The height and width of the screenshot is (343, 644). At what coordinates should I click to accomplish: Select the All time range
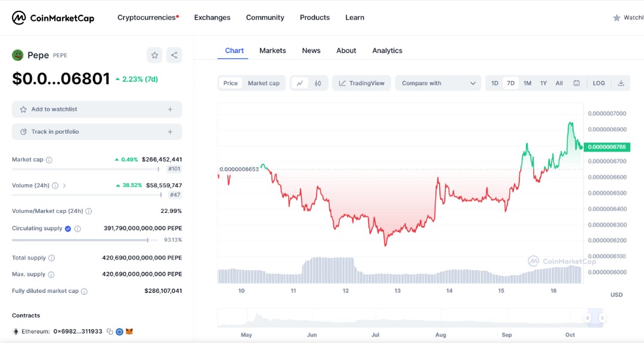(x=559, y=83)
